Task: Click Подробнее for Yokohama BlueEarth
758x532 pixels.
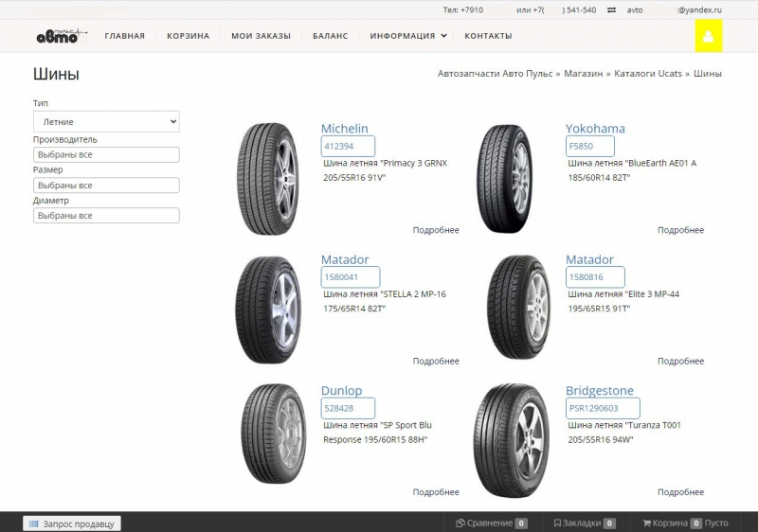Action: click(x=680, y=230)
